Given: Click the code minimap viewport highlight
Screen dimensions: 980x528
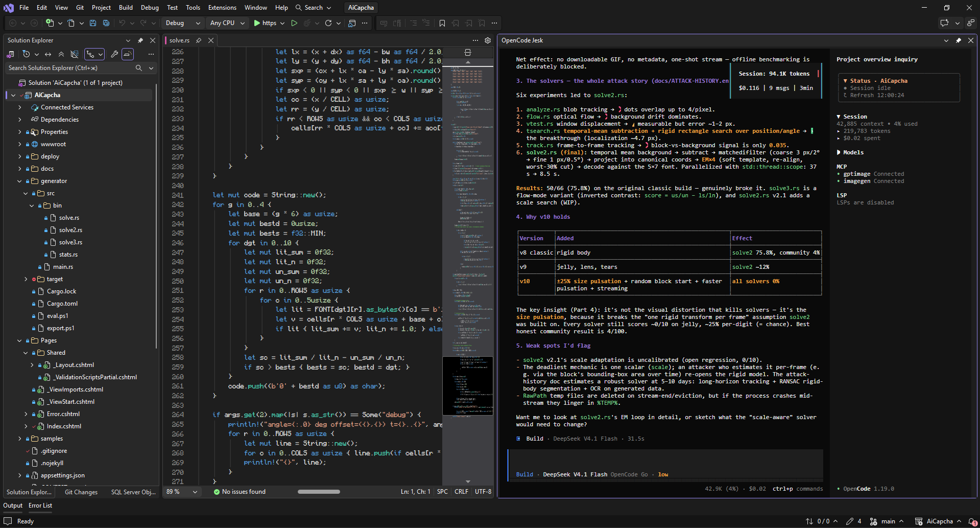Looking at the screenshot, I should pyautogui.click(x=467, y=386).
